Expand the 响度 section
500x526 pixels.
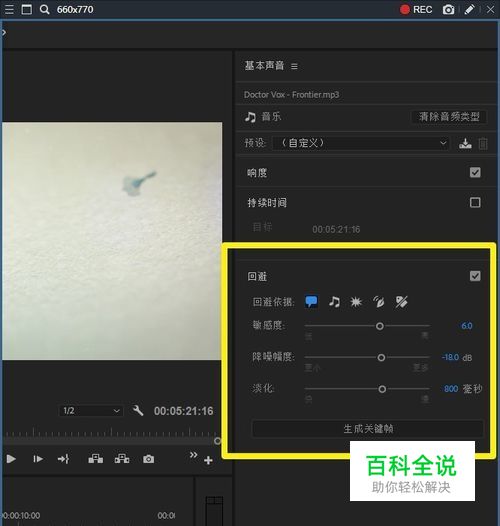(257, 173)
